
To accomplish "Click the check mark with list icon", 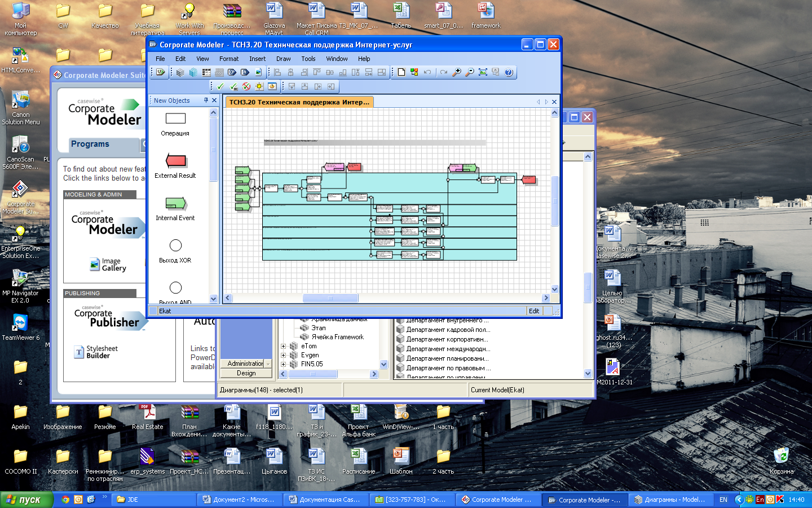I will (233, 86).
